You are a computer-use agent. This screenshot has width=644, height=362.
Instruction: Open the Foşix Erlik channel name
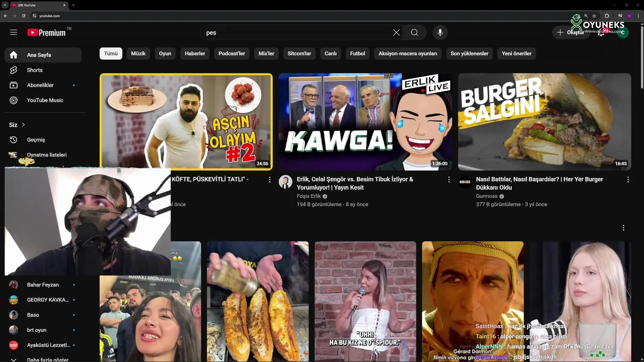coord(308,196)
